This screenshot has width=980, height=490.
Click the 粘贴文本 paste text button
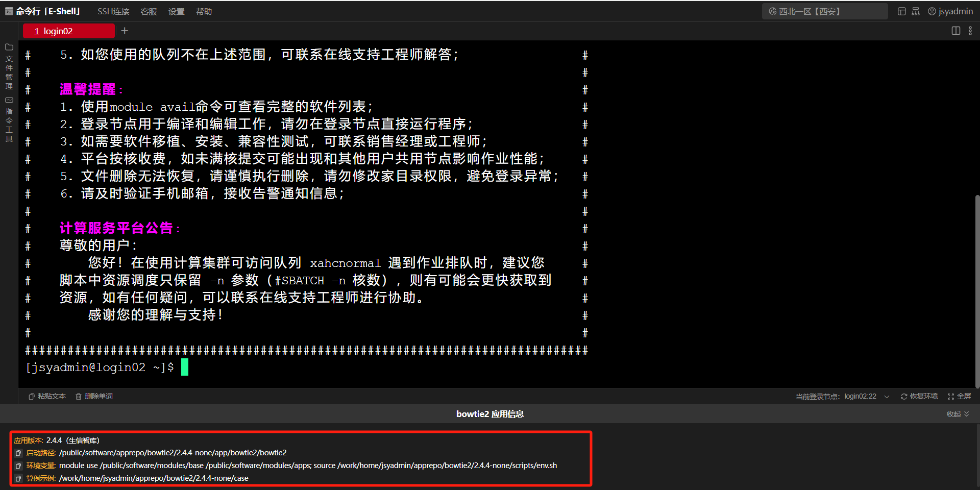tap(46, 396)
